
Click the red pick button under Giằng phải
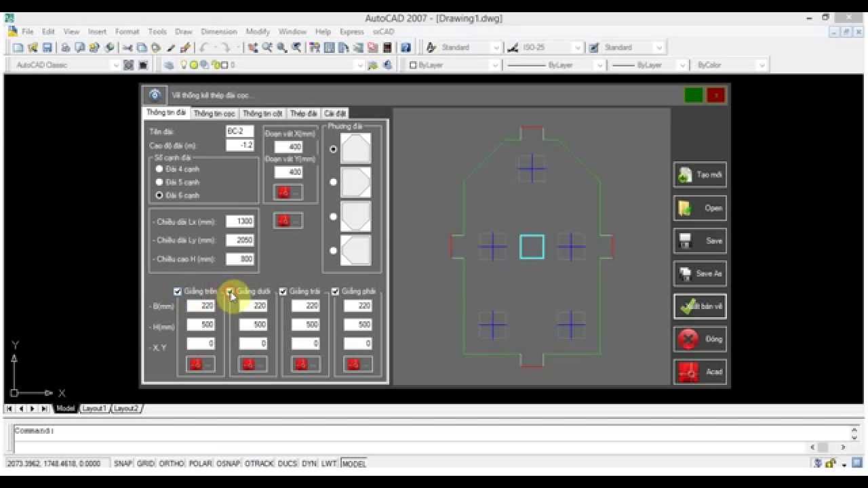click(x=357, y=364)
